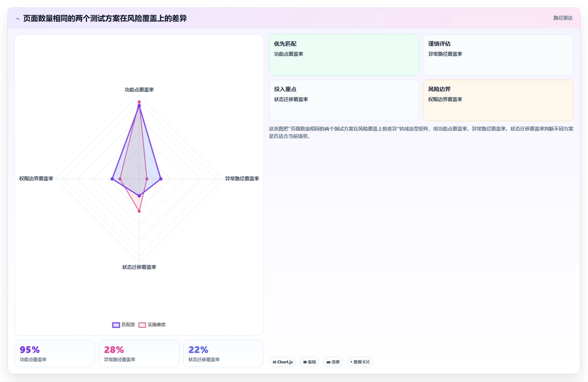The width and height of the screenshot is (588, 382).
Task: Click the 表格 tag chip
Action: (x=309, y=362)
